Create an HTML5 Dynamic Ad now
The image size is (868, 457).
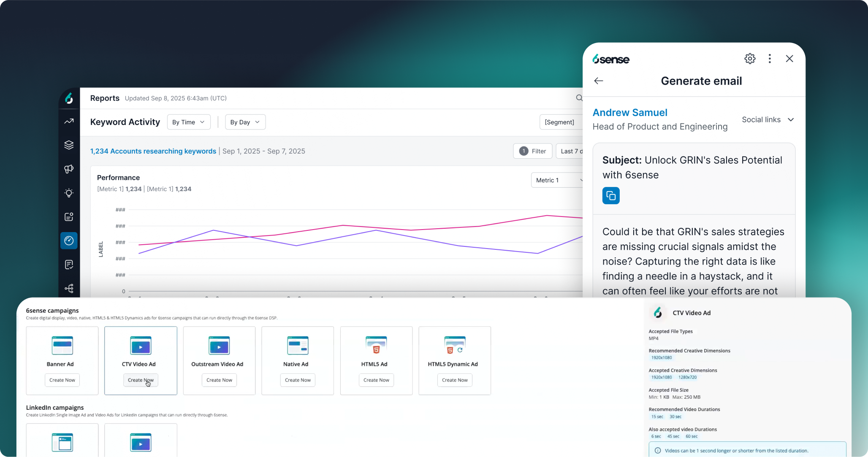[x=455, y=380]
